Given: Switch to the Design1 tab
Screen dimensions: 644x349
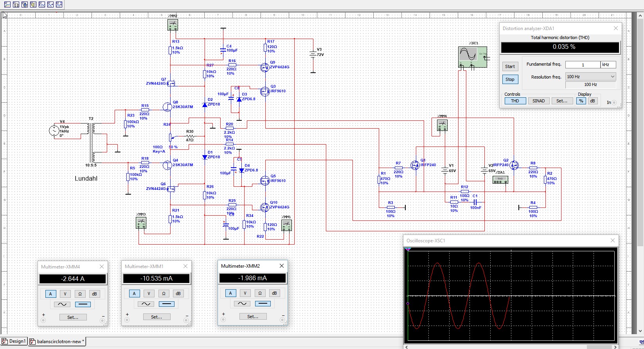Looking at the screenshot, I should click(x=14, y=341).
